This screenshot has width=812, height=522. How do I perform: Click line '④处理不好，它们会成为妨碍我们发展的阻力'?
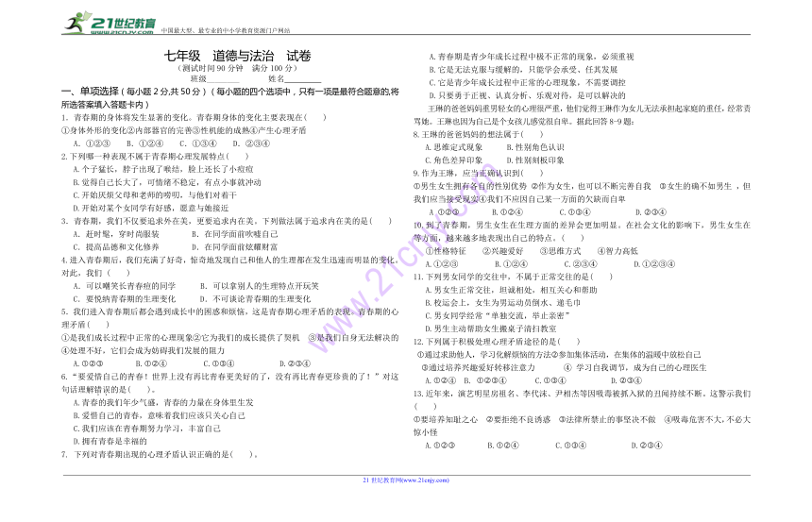143,350
